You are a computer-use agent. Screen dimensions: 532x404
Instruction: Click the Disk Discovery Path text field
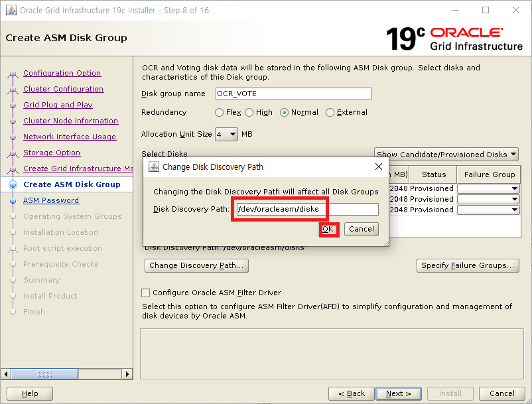point(307,209)
